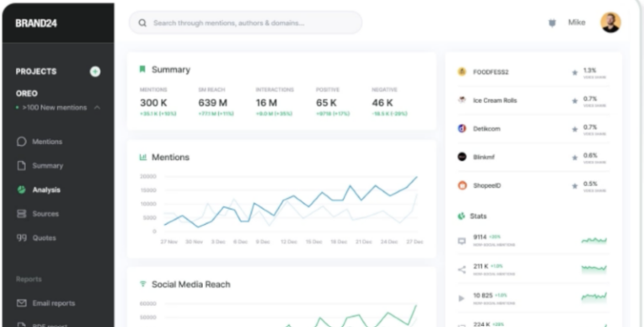
Task: Add a new project with the plus icon
Action: coord(95,71)
